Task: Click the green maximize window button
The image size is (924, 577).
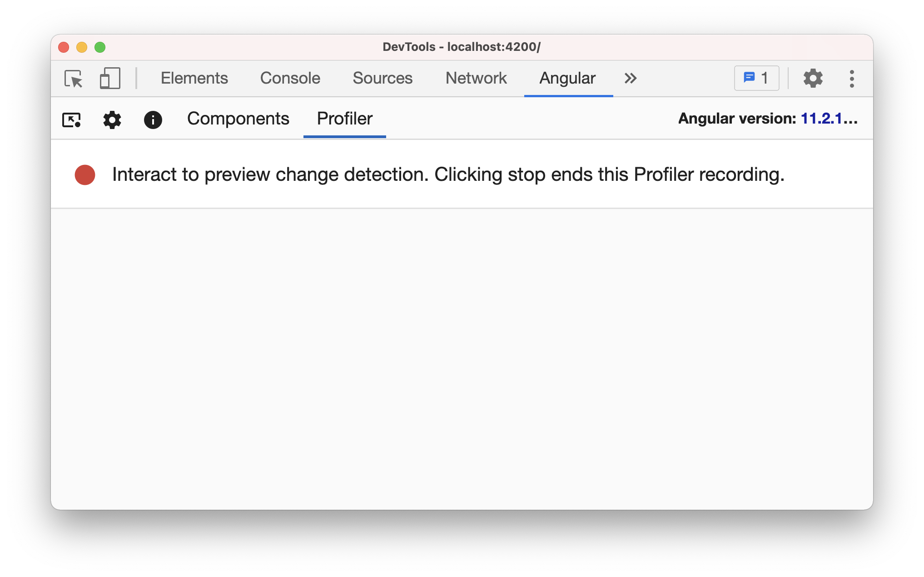Action: (100, 47)
